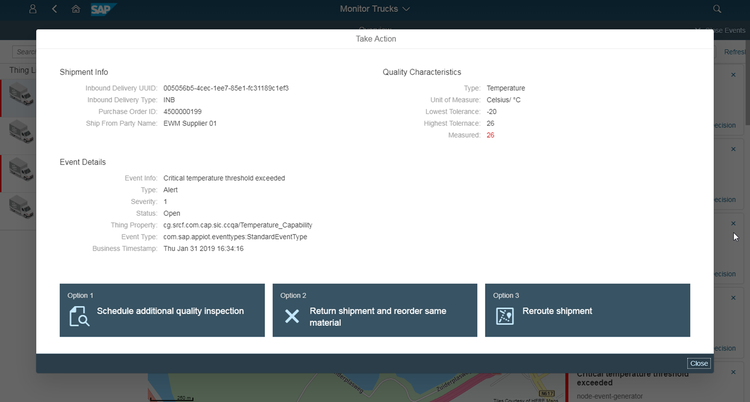Click the Temperature_Capability thing property value

238,225
